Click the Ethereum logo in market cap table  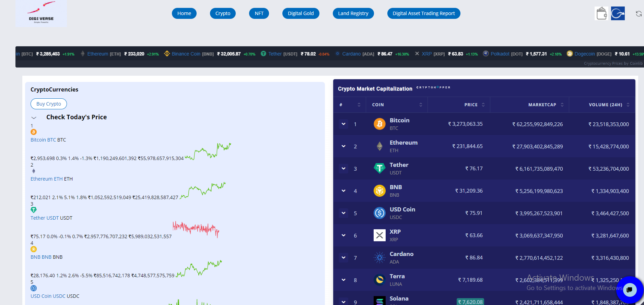click(379, 146)
